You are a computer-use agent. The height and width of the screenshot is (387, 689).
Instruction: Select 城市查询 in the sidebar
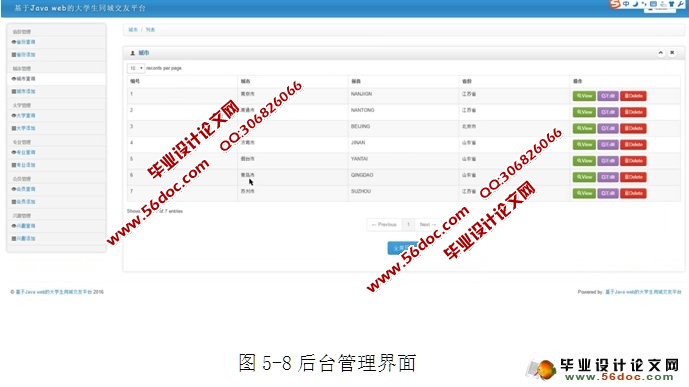tap(26, 79)
